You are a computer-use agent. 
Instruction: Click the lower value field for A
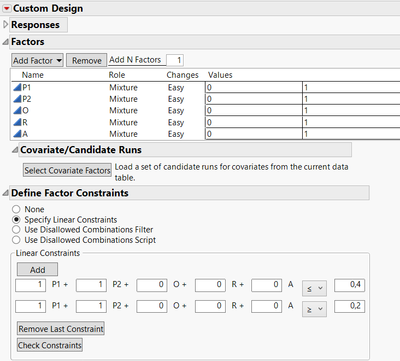tap(254, 134)
